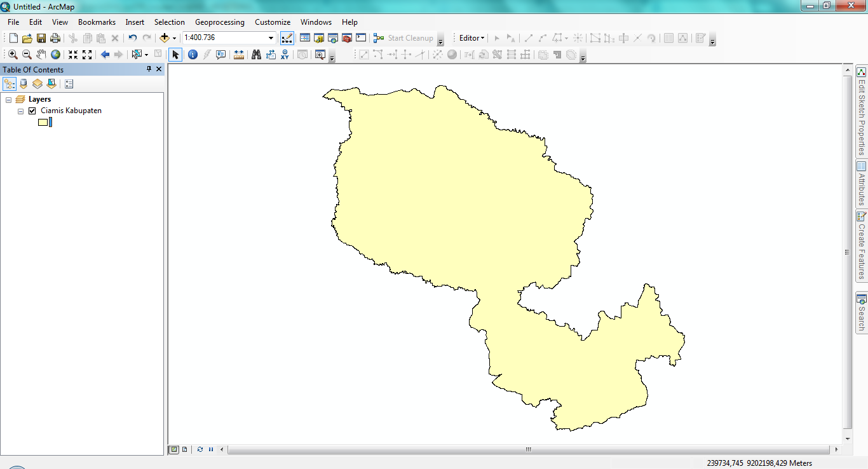Collapse the Layers data frame
This screenshot has height=469, width=868.
point(9,100)
